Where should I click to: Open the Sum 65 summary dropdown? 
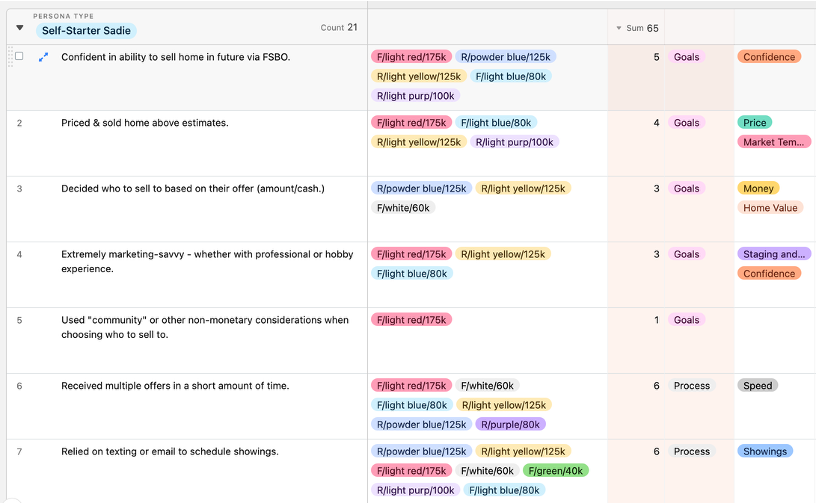638,28
